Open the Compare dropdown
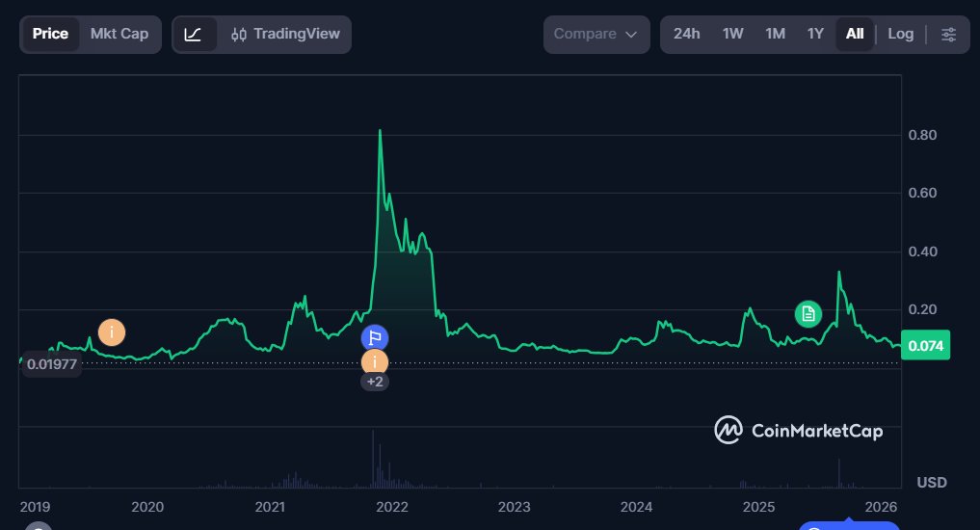This screenshot has height=530, width=980. coord(596,34)
